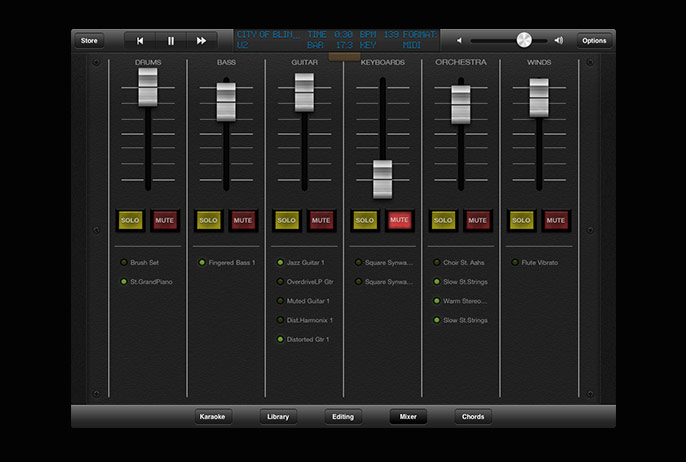Adjust the master volume slider knob
The width and height of the screenshot is (686, 462).
pos(524,40)
